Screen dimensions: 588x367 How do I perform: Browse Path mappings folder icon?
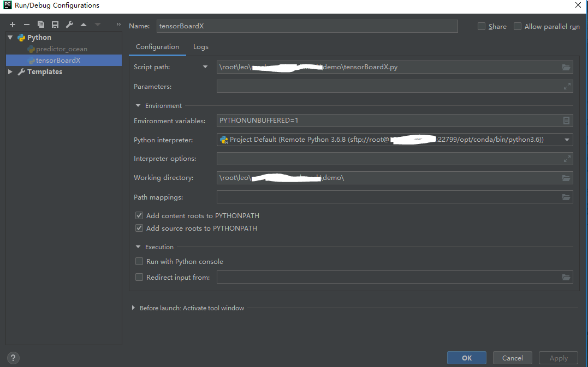point(566,197)
